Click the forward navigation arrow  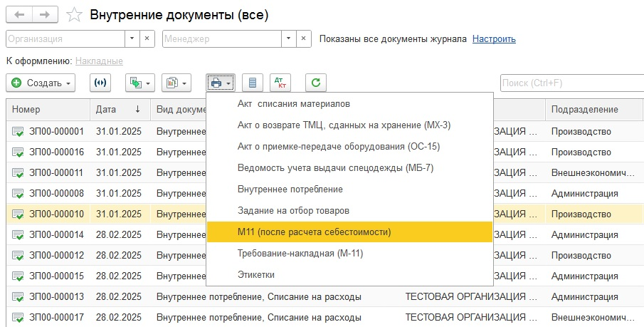[x=44, y=14]
